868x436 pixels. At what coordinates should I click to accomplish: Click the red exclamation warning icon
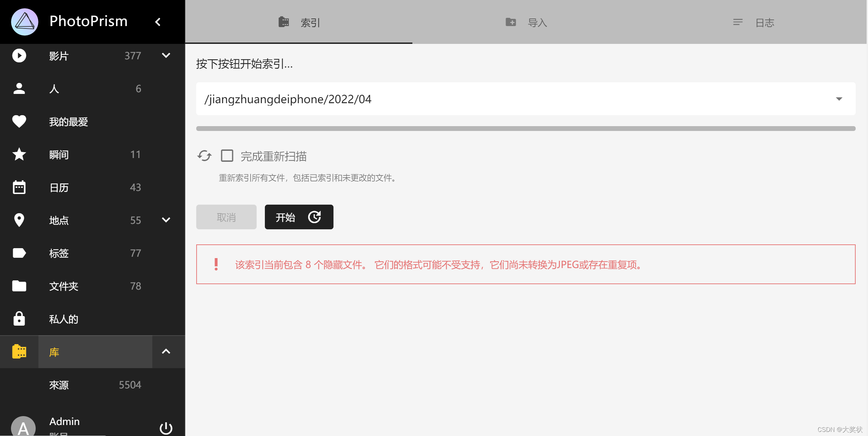point(216,264)
